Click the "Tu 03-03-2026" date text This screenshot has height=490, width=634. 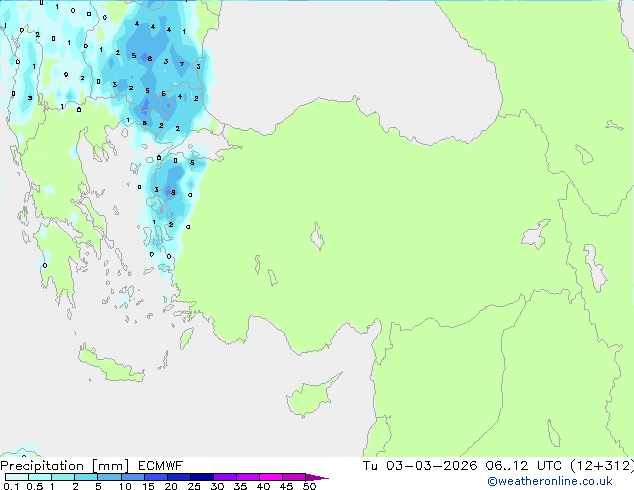click(420, 466)
